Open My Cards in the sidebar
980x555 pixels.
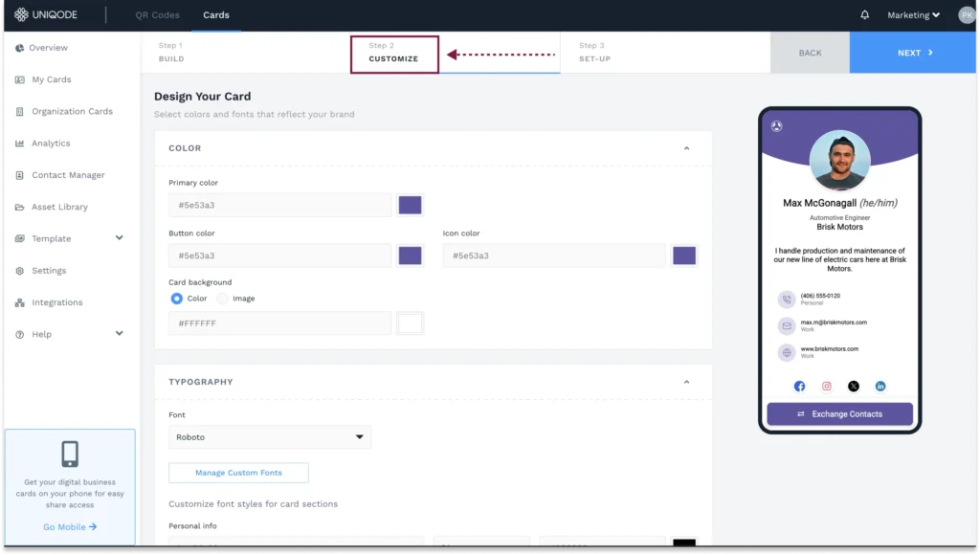[x=52, y=80]
